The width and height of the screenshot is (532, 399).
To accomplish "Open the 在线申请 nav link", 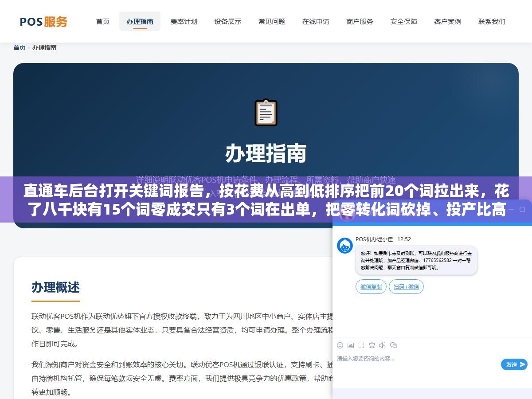I will click(x=316, y=21).
